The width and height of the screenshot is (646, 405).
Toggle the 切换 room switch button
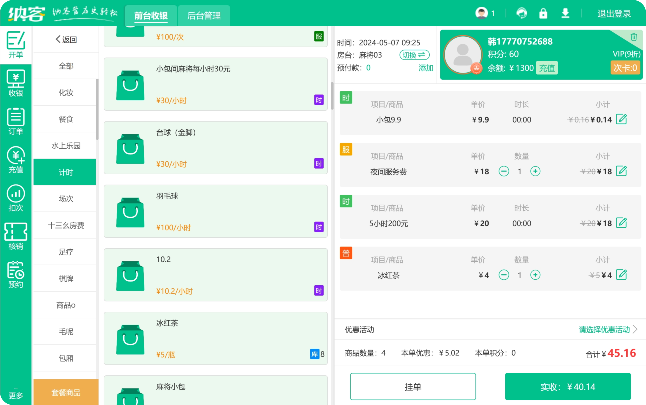[x=409, y=55]
